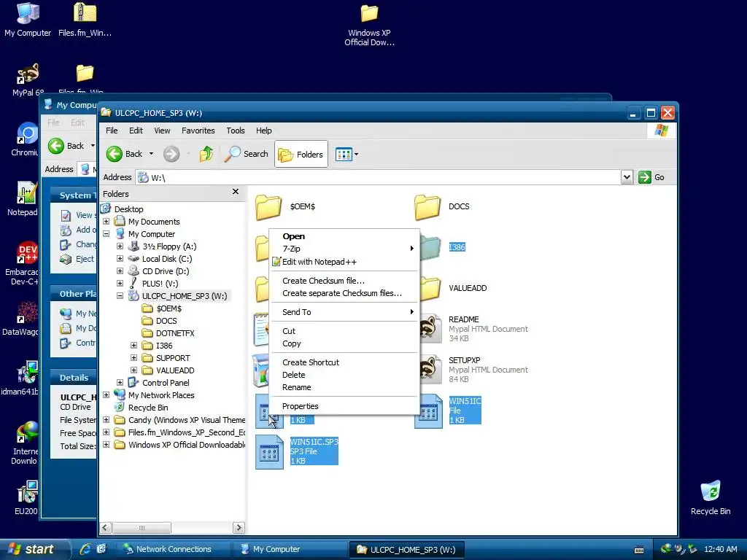
Task: Toggle the Folders pane button
Action: [x=301, y=154]
